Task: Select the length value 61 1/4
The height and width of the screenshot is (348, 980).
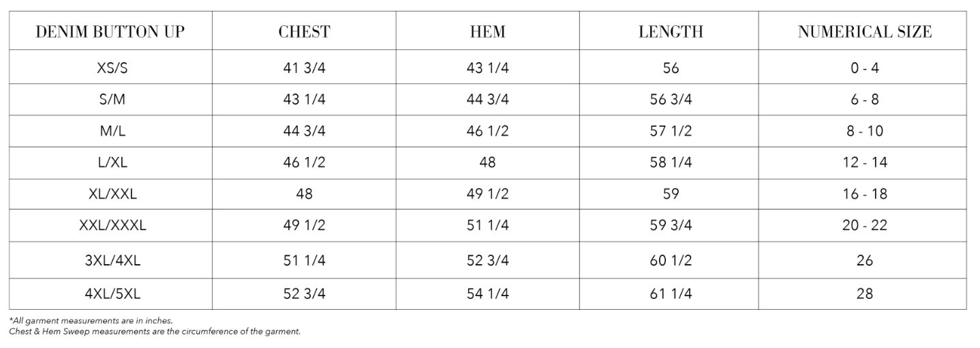Action: click(x=671, y=294)
